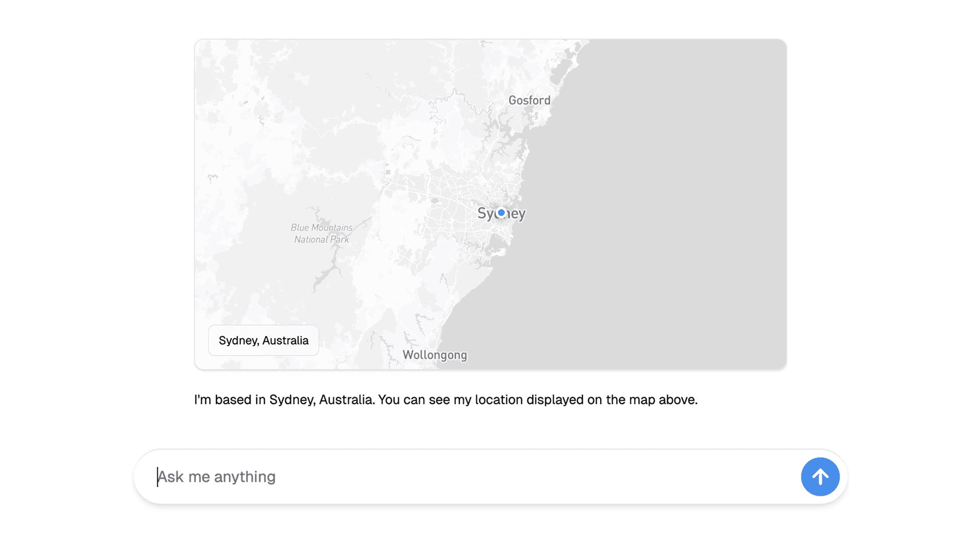
Task: Click the rounded corner of the map panel
Action: 202,46
